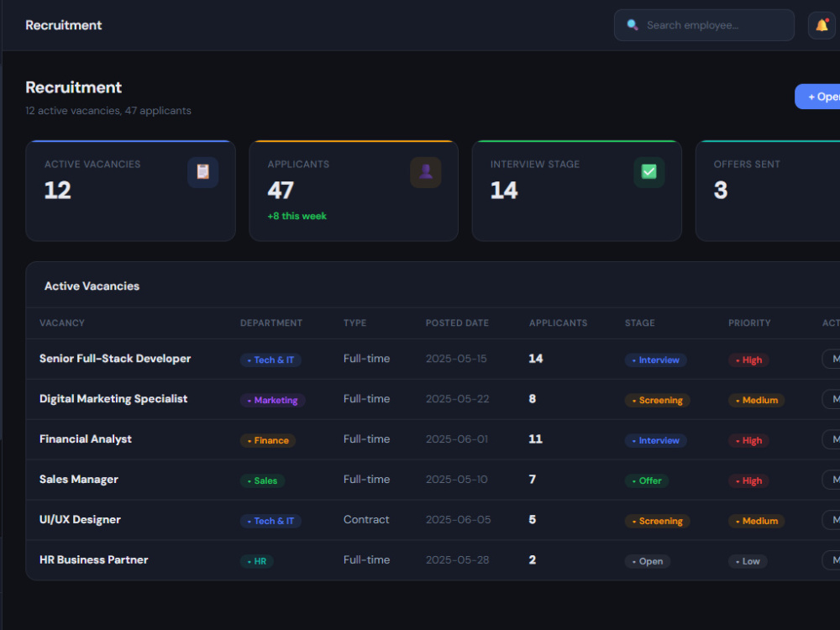Focus the Search employee input field
The height and width of the screenshot is (630, 840).
pos(704,25)
